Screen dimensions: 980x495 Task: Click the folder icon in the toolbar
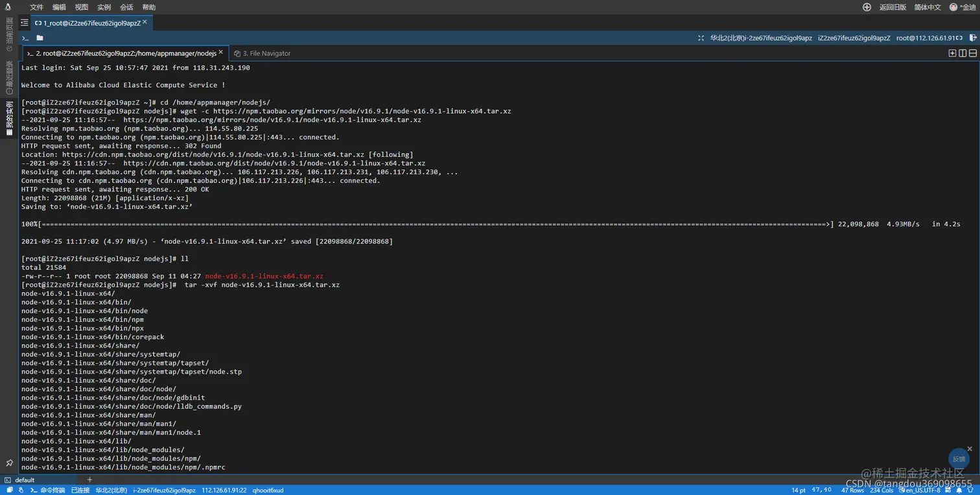click(x=40, y=38)
